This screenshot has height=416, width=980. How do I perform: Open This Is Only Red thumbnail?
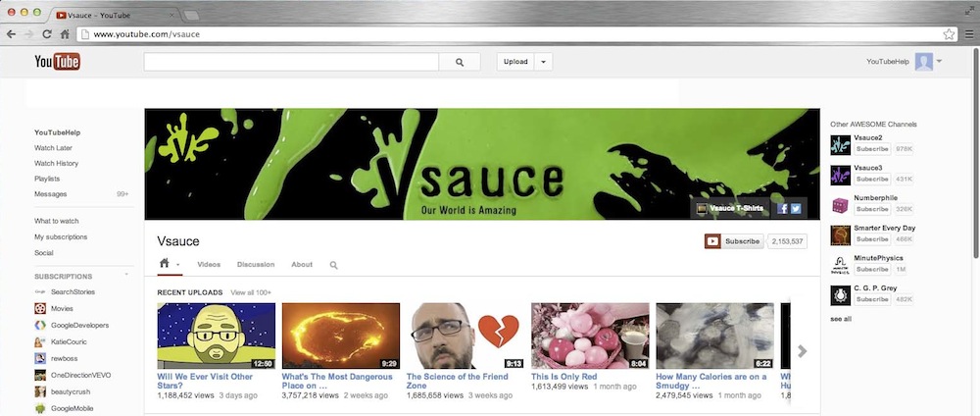(590, 336)
